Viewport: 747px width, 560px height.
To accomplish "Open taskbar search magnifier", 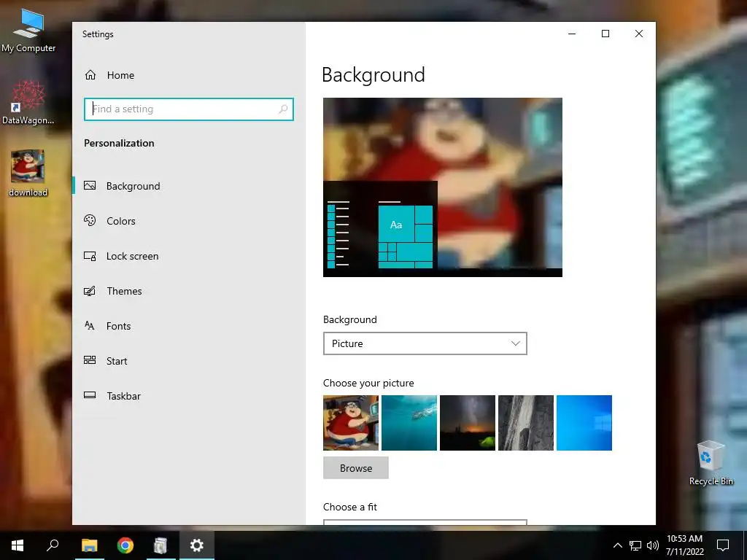I will (x=53, y=545).
